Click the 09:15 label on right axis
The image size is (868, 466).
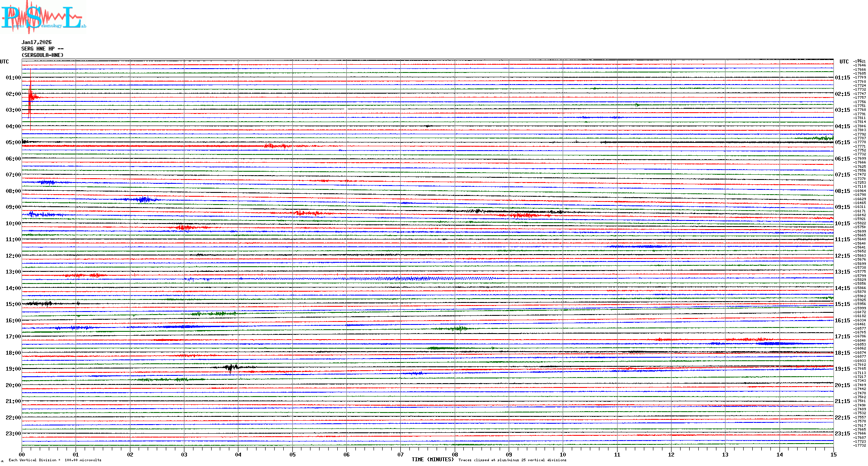(842, 207)
